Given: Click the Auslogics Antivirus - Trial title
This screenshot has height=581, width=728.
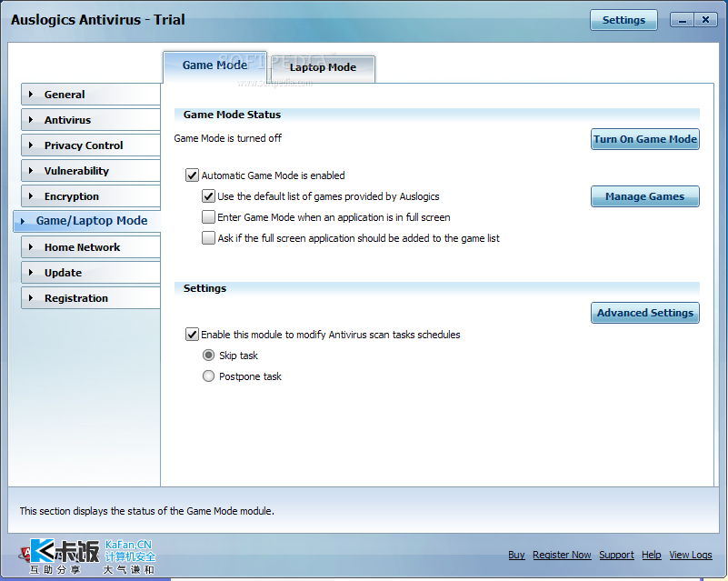Looking at the screenshot, I should point(98,20).
